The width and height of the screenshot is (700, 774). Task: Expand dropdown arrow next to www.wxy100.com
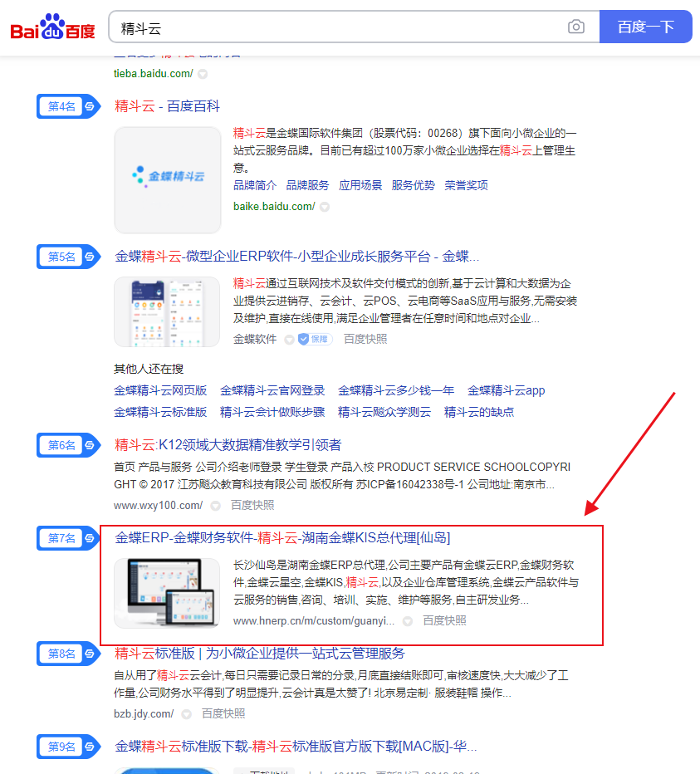215,506
